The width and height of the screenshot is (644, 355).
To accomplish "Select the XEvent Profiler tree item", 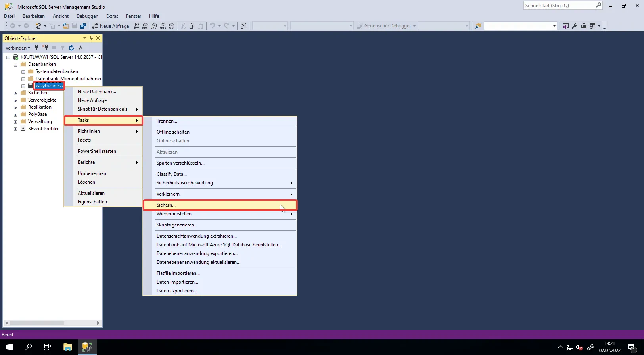I will pos(43,129).
